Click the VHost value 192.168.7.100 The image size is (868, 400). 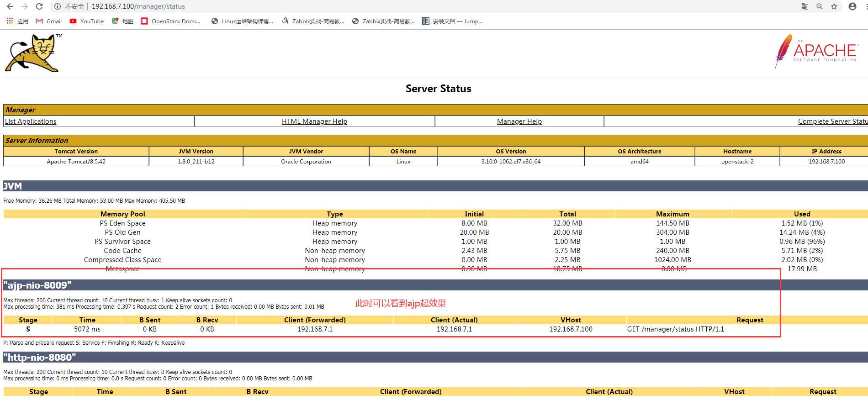pyautogui.click(x=571, y=329)
